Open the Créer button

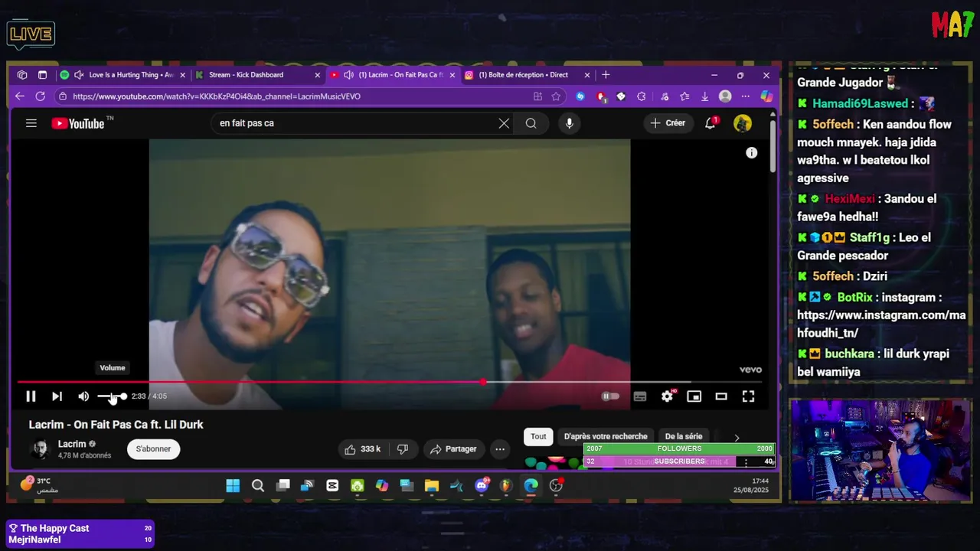coord(668,123)
